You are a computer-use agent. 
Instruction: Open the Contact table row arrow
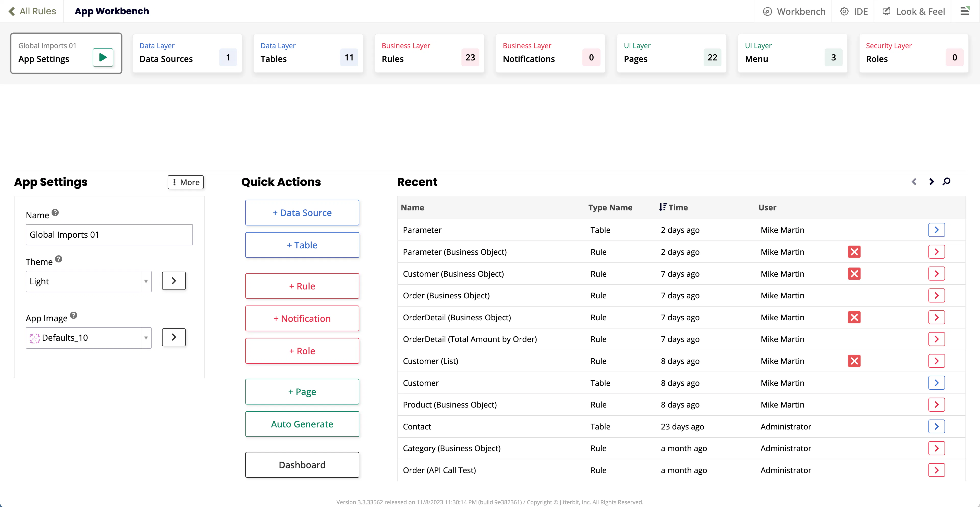(x=936, y=426)
